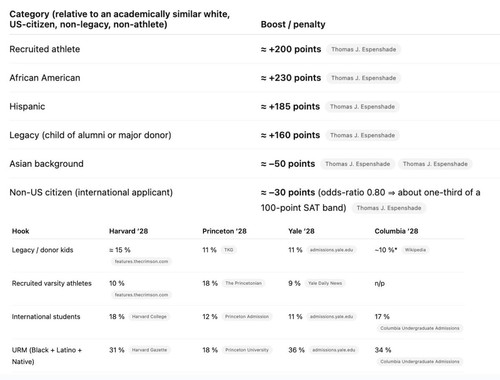
Task: Click the Harvard Gazette source beside 31 %
Action: [149, 350]
